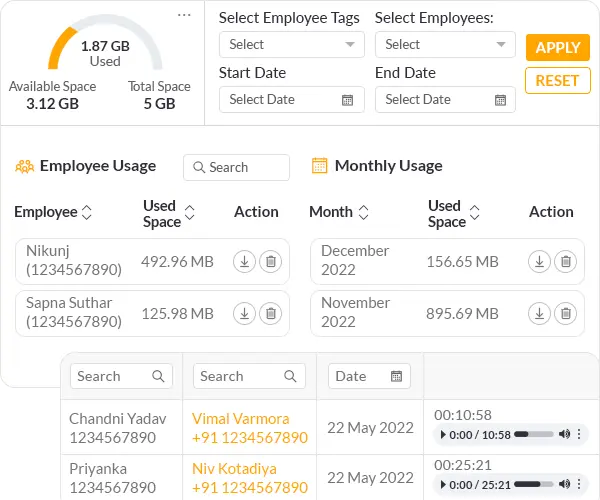Play the 10:58 call recording
Viewport: 600px width, 500px height.
coord(443,435)
